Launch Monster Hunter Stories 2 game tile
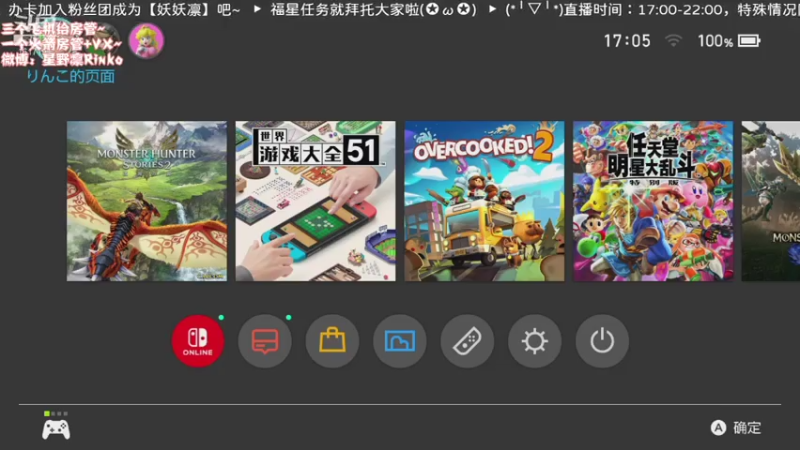The image size is (800, 450). tap(147, 201)
